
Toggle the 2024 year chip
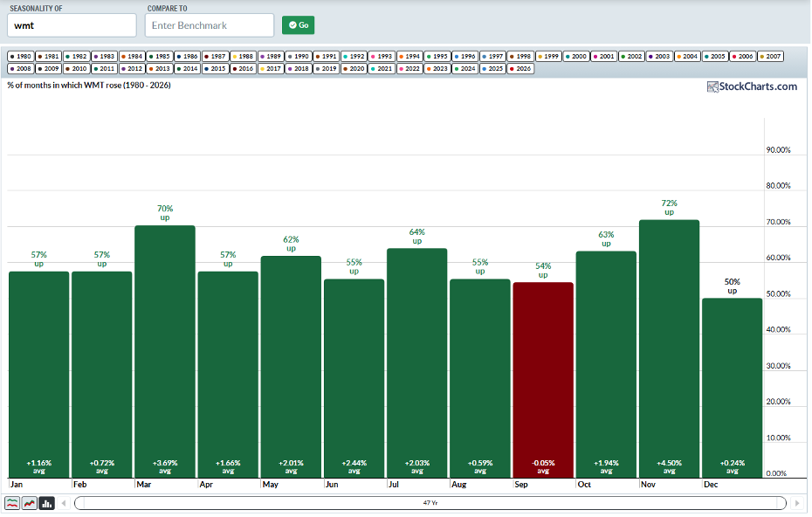[465, 68]
